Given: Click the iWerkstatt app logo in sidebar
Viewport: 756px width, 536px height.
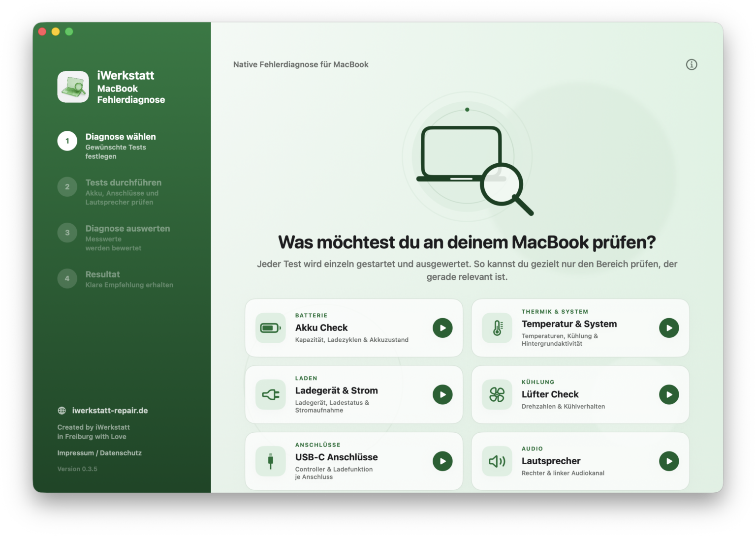Looking at the screenshot, I should [x=73, y=87].
